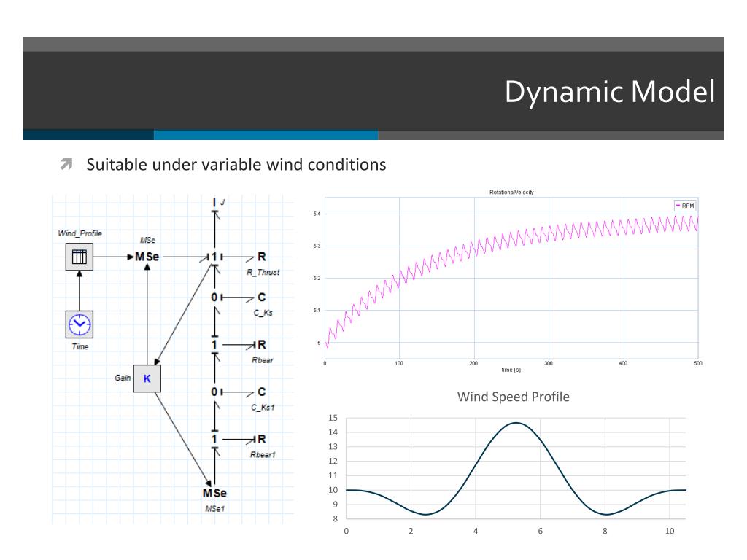Screen dimensions: 747x560
Task: Click the 'Rbear1' label text
Action: pyautogui.click(x=263, y=455)
